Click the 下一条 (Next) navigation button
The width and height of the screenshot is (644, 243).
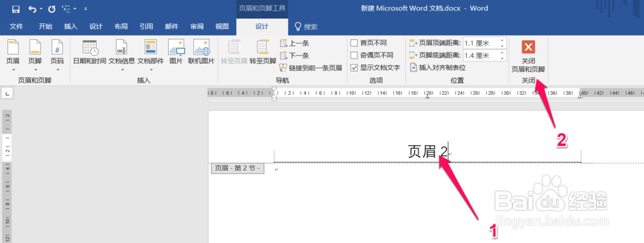pyautogui.click(x=294, y=55)
